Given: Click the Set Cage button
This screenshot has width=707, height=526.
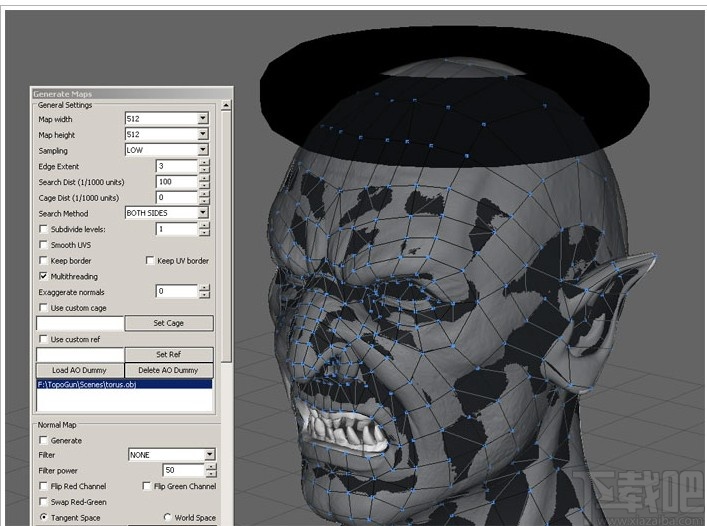Looking at the screenshot, I should [x=168, y=324].
